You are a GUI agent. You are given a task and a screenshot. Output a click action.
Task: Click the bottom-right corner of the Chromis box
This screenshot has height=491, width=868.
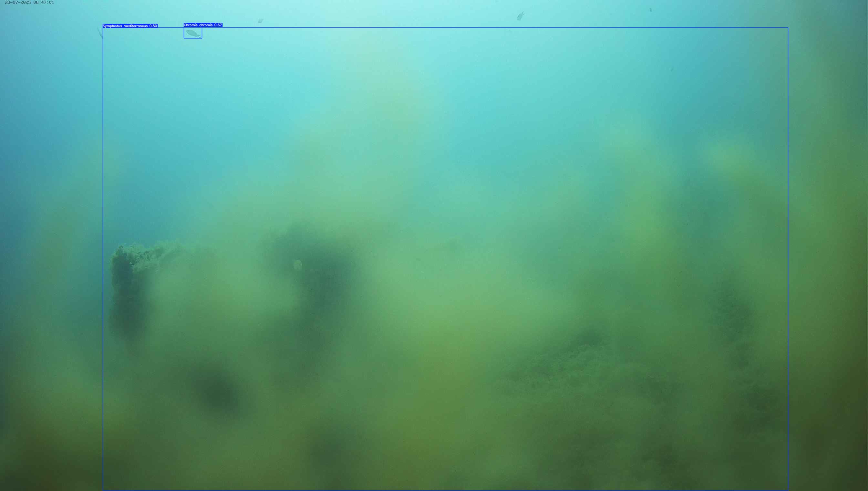click(x=202, y=38)
